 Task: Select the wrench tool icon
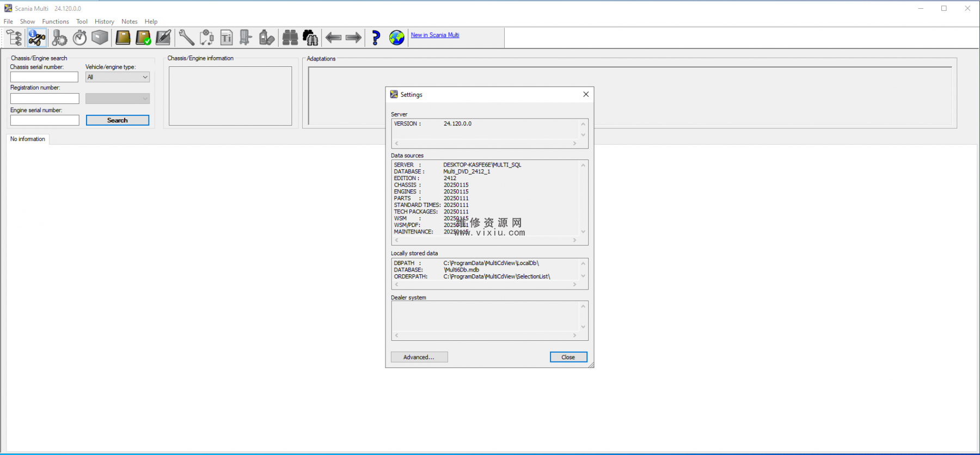pos(186,38)
